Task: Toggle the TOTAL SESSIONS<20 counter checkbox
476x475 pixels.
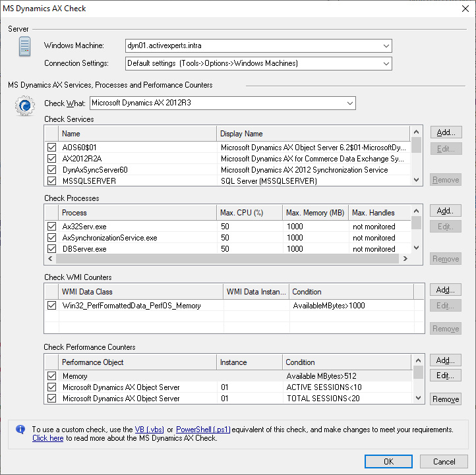Action: tap(51, 399)
